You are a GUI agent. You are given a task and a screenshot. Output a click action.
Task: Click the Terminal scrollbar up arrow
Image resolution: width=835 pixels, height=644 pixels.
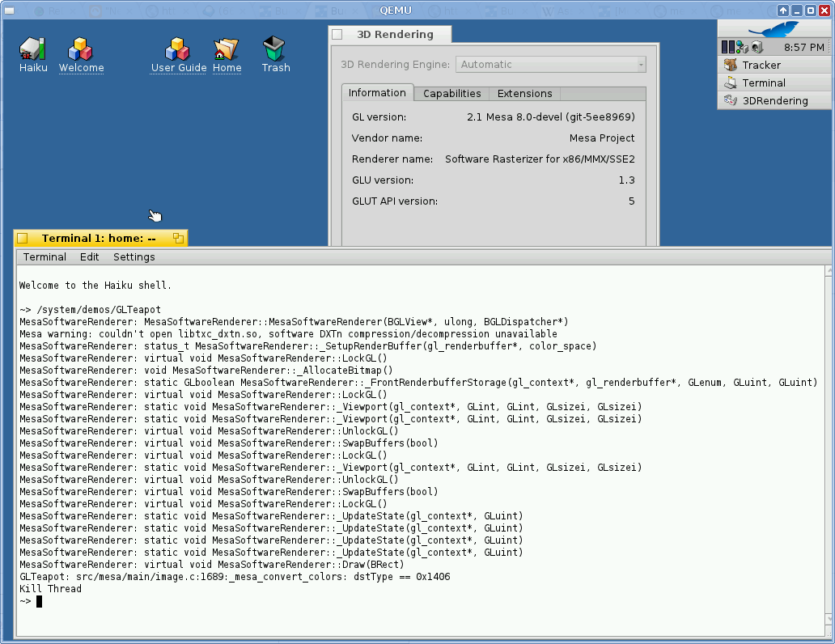(829, 272)
